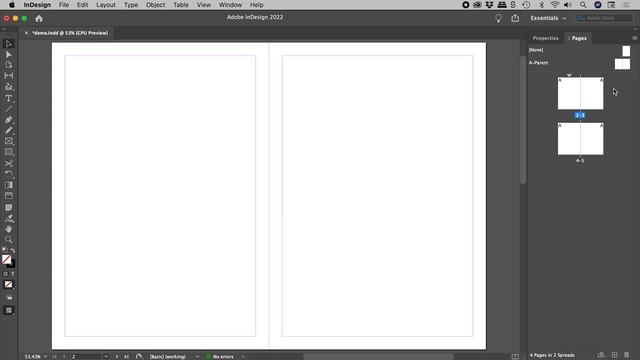This screenshot has height=360, width=640.
Task: Switch to the Pages tab
Action: pyautogui.click(x=579, y=38)
